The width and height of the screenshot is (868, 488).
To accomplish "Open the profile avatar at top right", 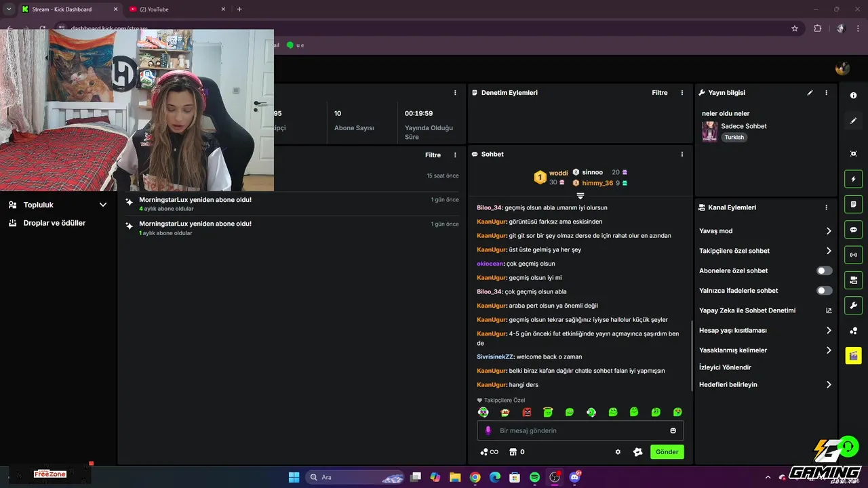I will (x=842, y=68).
